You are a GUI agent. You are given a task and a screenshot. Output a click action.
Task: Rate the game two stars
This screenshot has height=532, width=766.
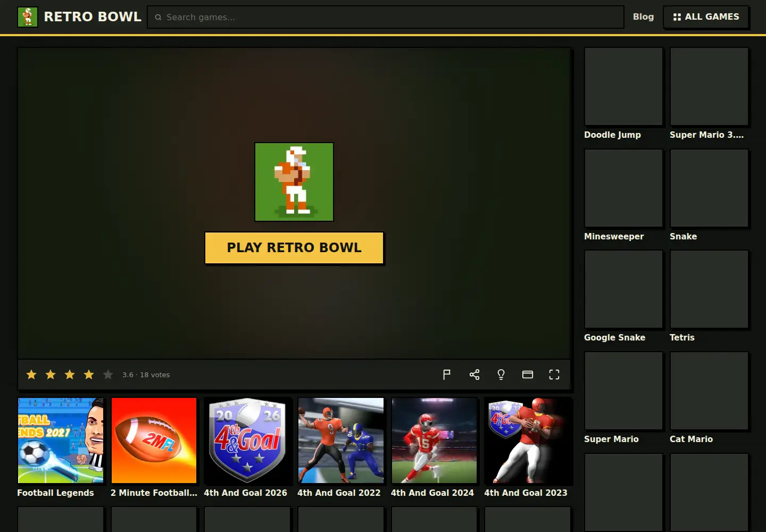click(51, 375)
